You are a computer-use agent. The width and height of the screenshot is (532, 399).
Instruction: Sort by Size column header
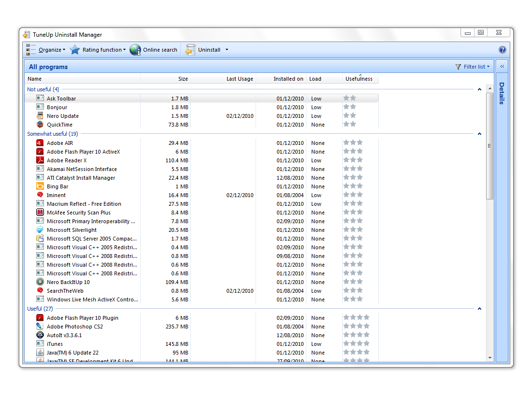[166, 79]
